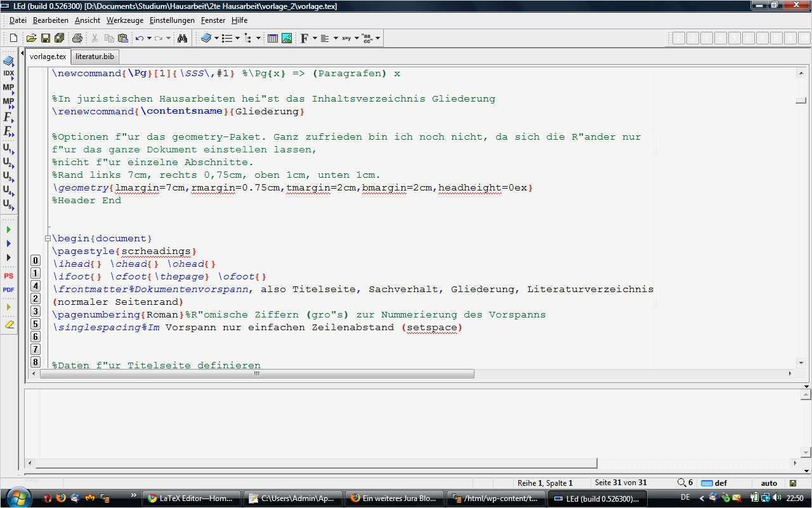The width and height of the screenshot is (812, 508).
Task: Toggle bookmark number 5 in gutter
Action: [36, 324]
